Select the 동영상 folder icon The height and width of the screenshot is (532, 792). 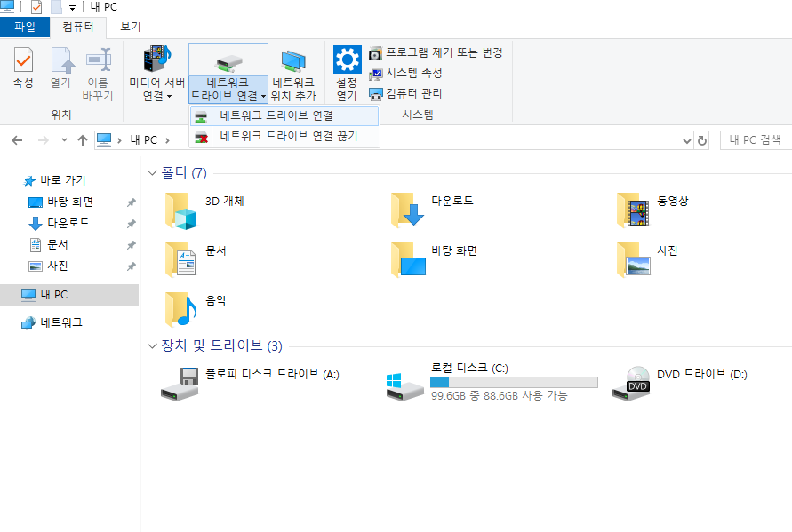(633, 210)
